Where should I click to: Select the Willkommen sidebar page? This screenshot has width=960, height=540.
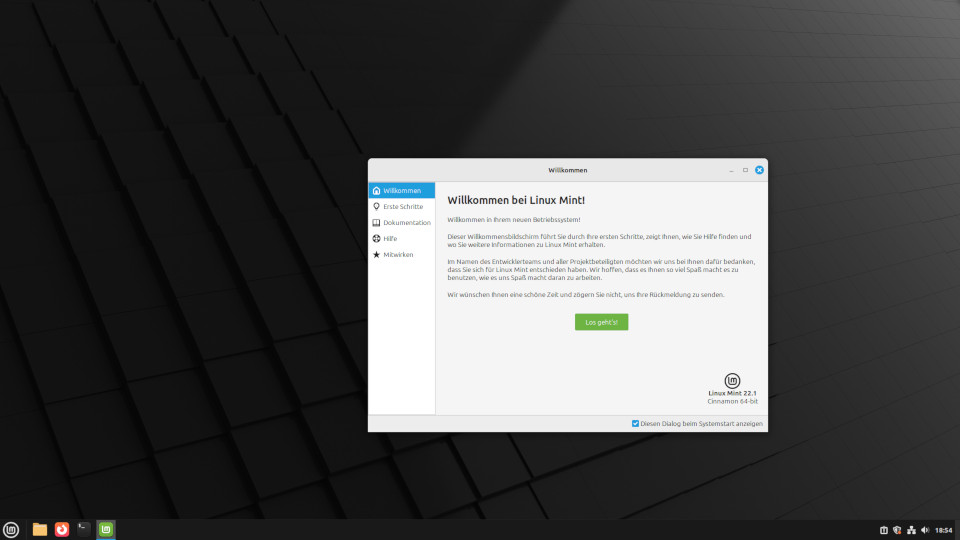(402, 190)
